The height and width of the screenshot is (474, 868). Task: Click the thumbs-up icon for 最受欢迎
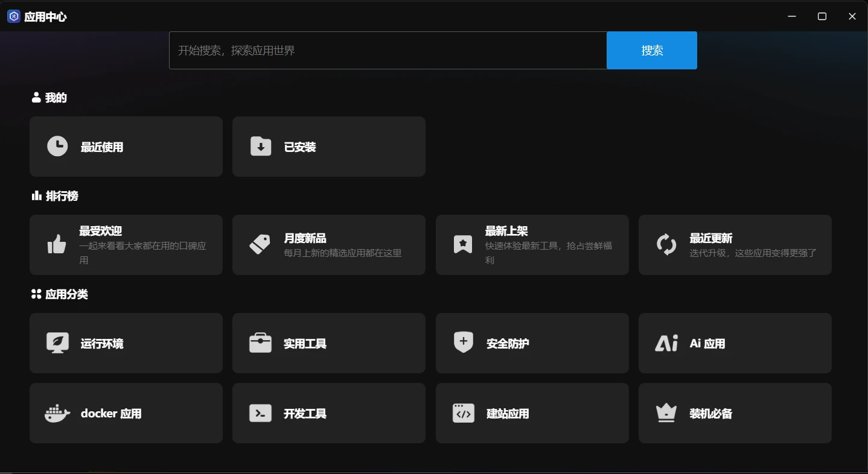[x=57, y=245]
